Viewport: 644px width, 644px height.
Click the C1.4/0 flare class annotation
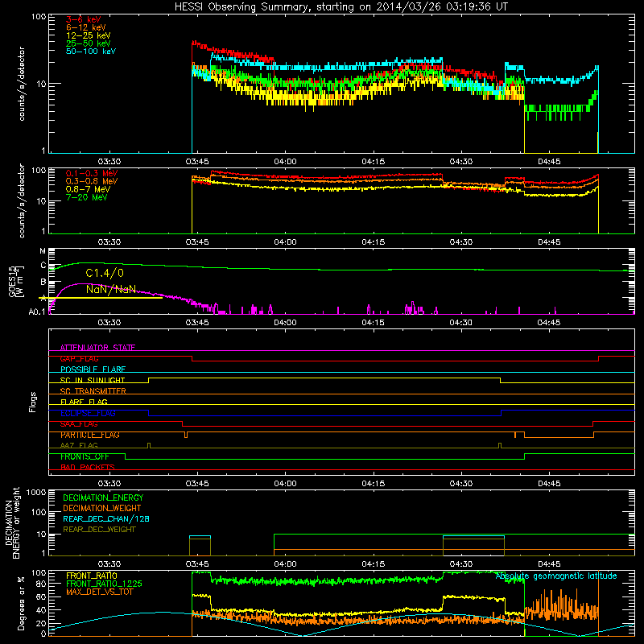[x=105, y=273]
